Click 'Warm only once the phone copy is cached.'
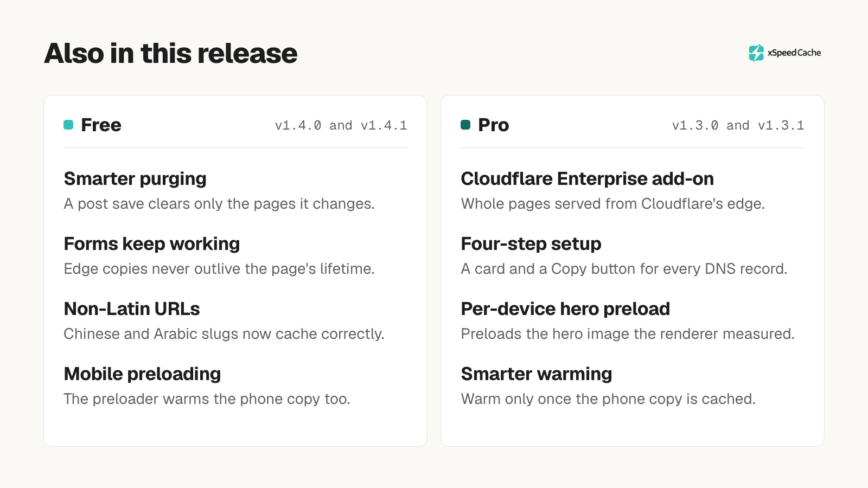Viewport: 868px width, 488px height. [x=608, y=399]
